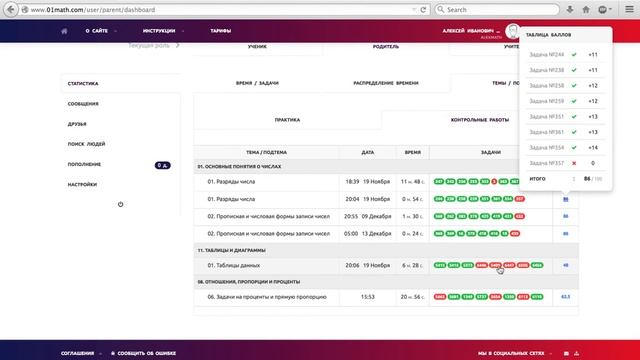Screen dimensions: 640x360
Task: Click the red task badge in 18:39 19 Ноября row
Action: pyautogui.click(x=494, y=181)
